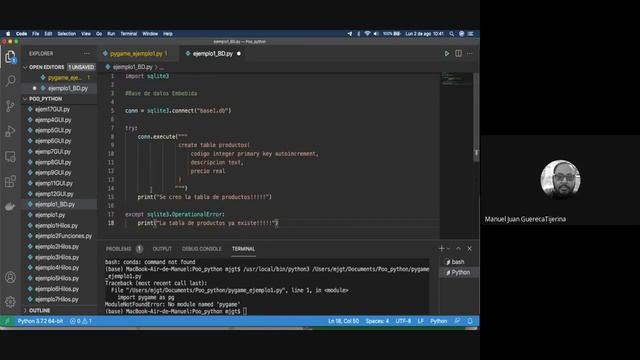The width and height of the screenshot is (640, 360).
Task: Switch to the Terminal panel tab
Action: click(243, 249)
